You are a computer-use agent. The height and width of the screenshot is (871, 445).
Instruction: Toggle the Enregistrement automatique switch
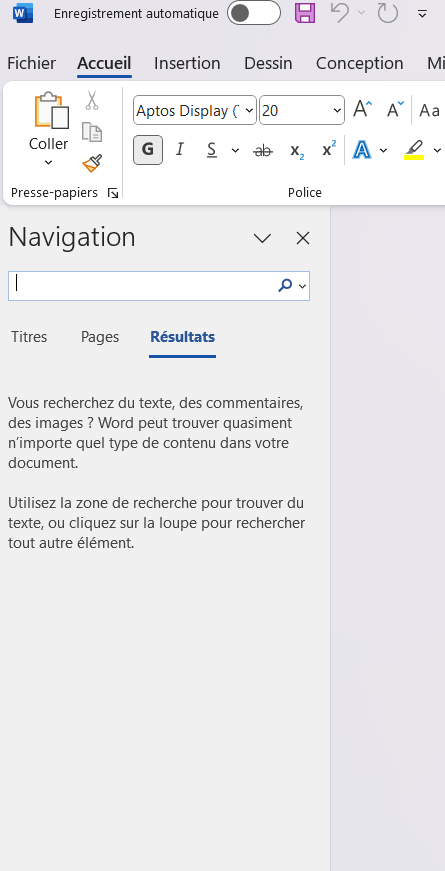[253, 13]
